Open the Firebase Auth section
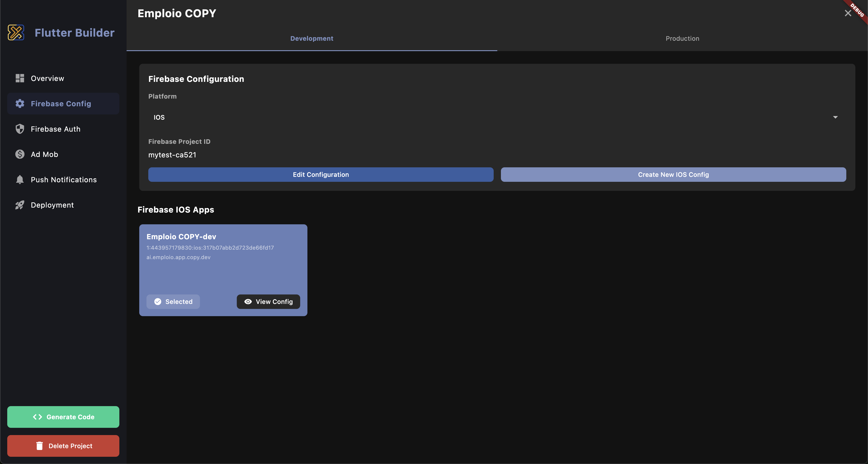Image resolution: width=868 pixels, height=464 pixels. point(63,129)
